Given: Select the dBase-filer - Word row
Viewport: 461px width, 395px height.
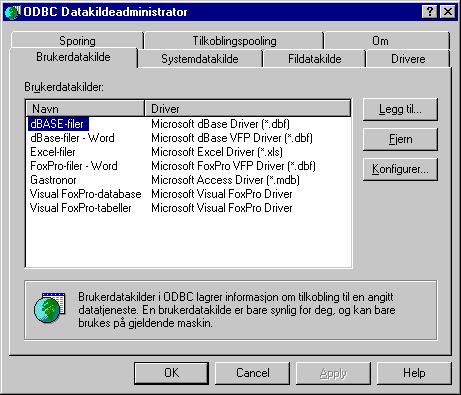Looking at the screenshot, I should coord(72,138).
